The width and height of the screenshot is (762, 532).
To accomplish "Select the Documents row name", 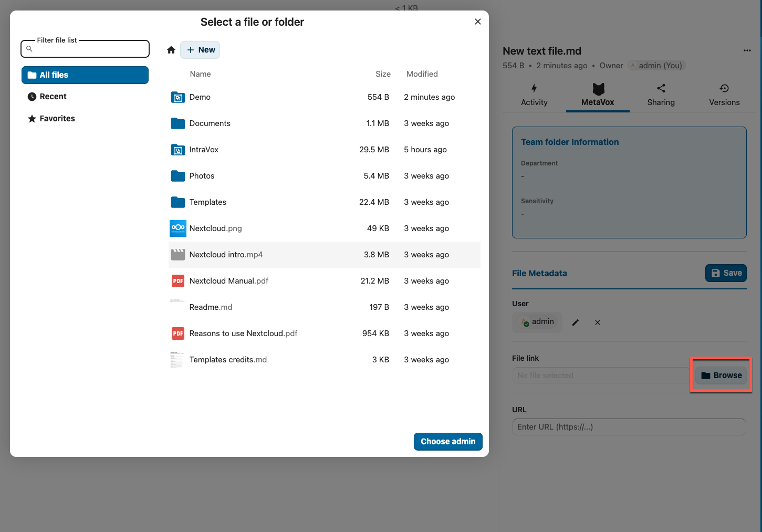I will pyautogui.click(x=210, y=123).
